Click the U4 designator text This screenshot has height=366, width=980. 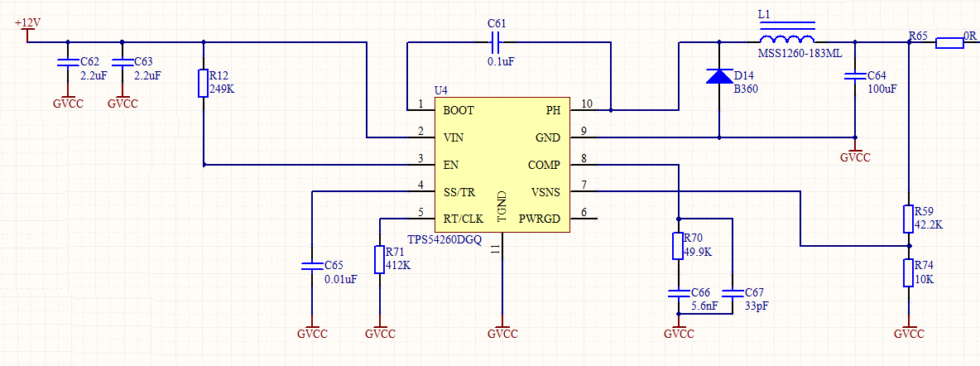[441, 91]
